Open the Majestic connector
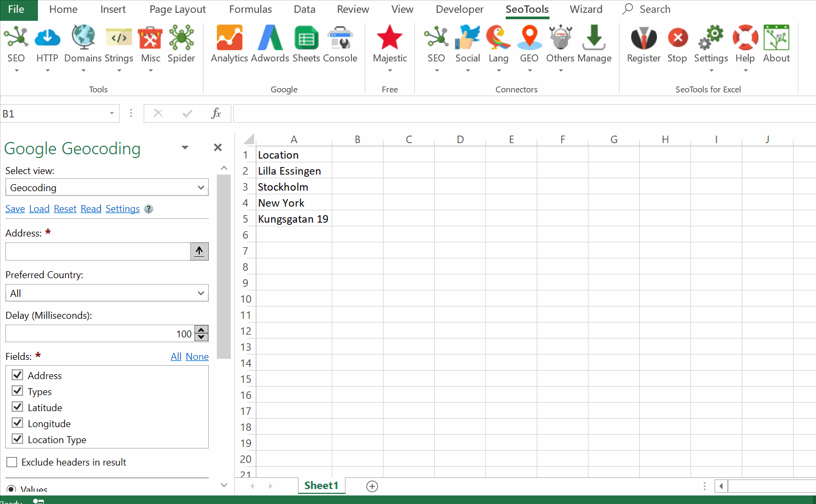The image size is (816, 504). pyautogui.click(x=390, y=48)
